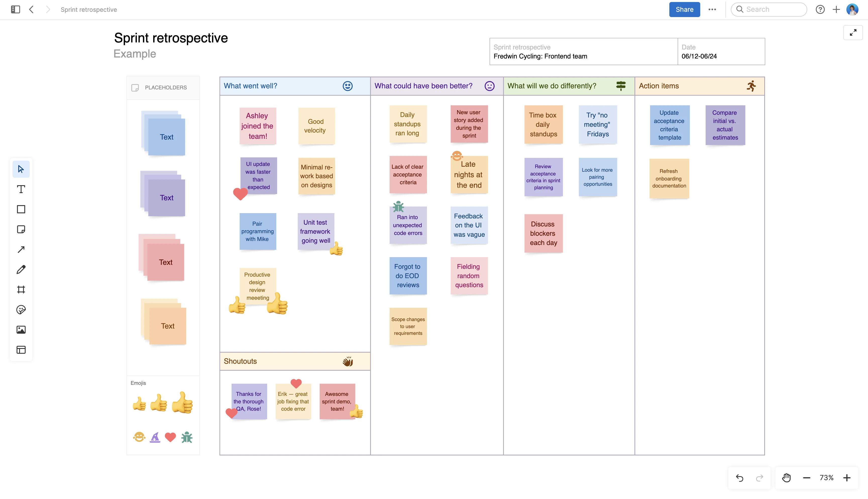Image resolution: width=868 pixels, height=499 pixels.
Task: Click the undo icon
Action: [x=740, y=477]
